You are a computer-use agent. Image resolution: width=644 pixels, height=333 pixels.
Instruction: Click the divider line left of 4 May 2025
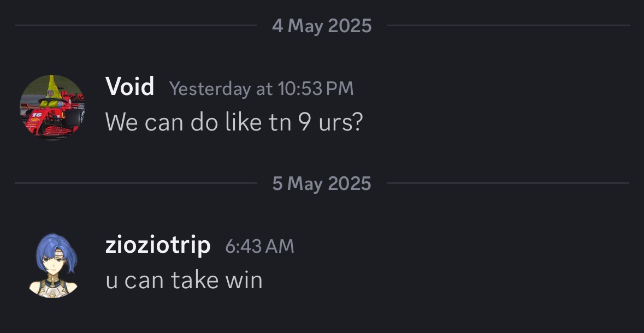point(136,26)
